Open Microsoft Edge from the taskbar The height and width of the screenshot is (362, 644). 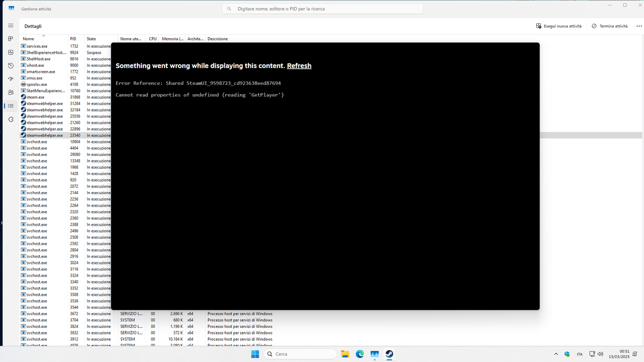pos(360,354)
